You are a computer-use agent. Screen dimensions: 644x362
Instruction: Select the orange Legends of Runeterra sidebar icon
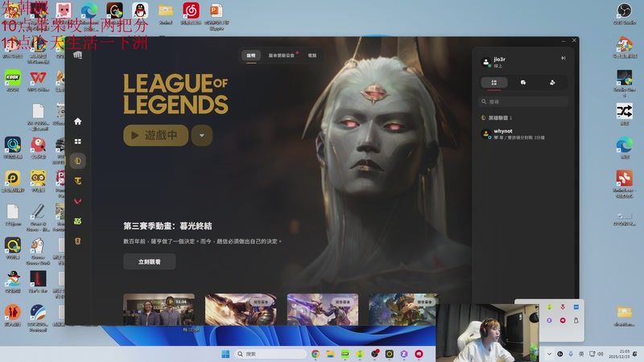[77, 241]
